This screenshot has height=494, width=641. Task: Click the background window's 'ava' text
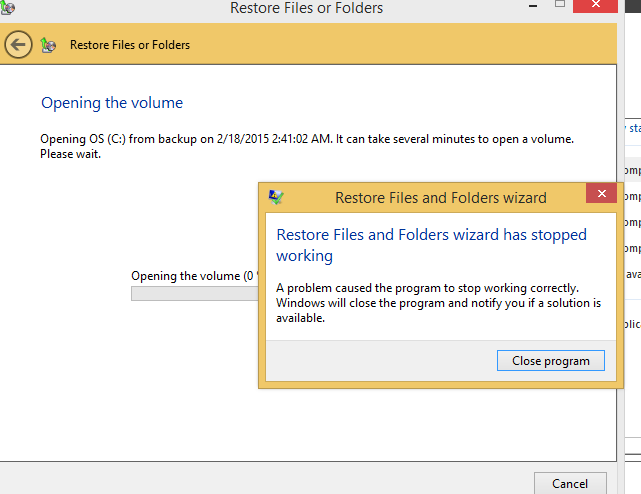[633, 275]
